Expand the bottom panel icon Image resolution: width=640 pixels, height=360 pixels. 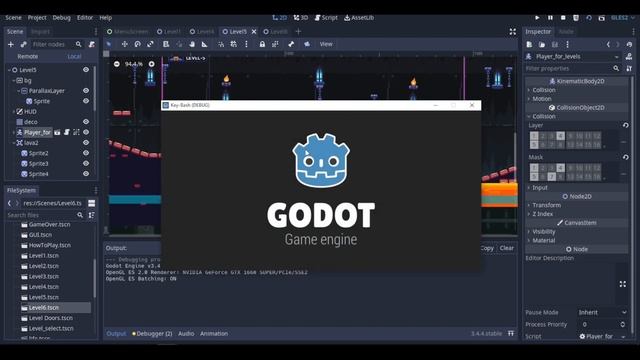(x=511, y=333)
